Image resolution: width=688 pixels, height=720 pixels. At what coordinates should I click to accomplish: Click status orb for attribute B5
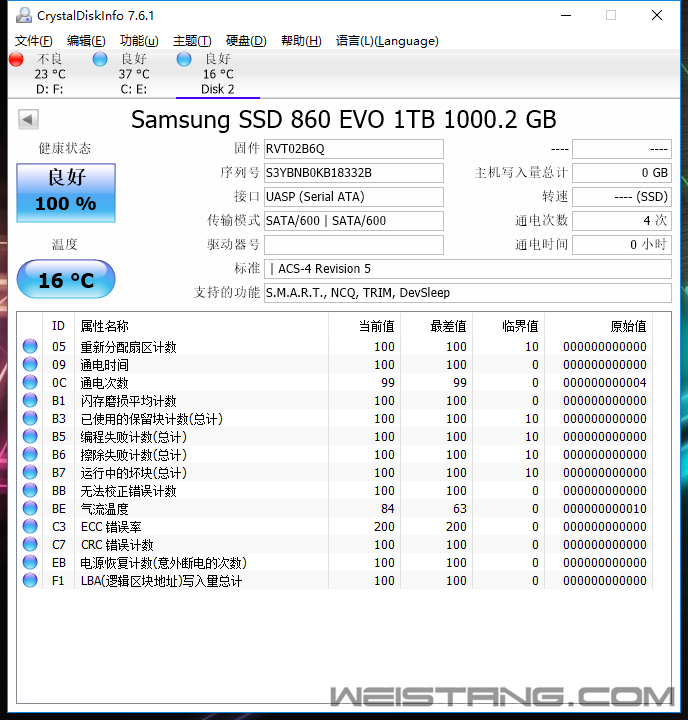30,436
